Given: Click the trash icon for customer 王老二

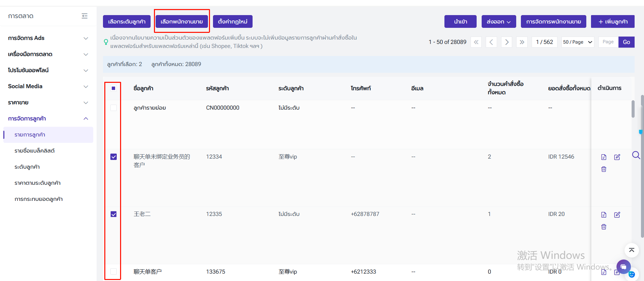Looking at the screenshot, I should (603, 227).
